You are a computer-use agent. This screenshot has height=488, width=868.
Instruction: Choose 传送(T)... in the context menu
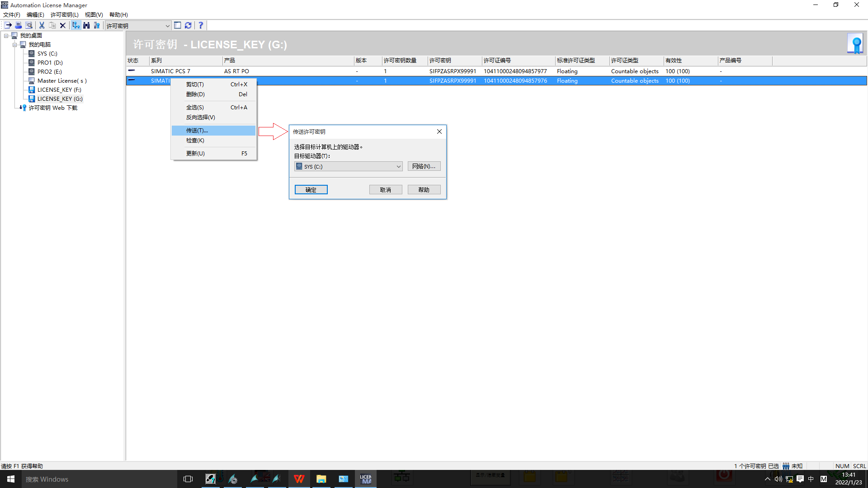(x=197, y=131)
